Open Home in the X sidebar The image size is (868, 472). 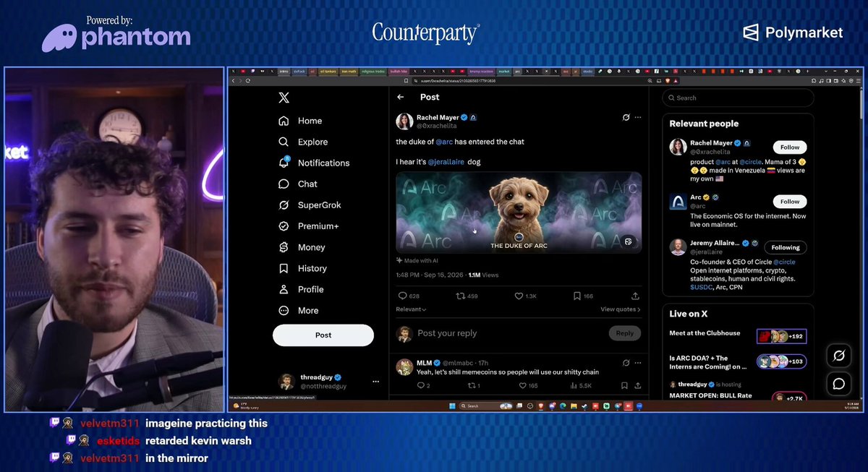(x=300, y=121)
